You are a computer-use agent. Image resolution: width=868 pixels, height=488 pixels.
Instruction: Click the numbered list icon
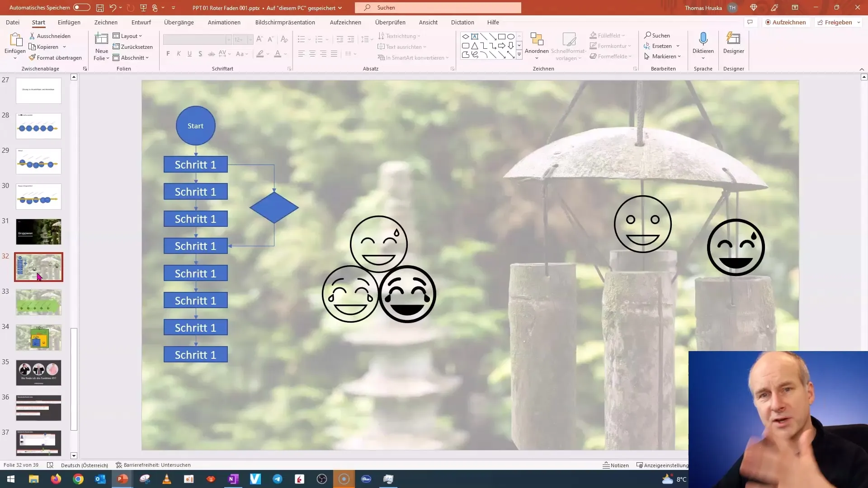(319, 39)
